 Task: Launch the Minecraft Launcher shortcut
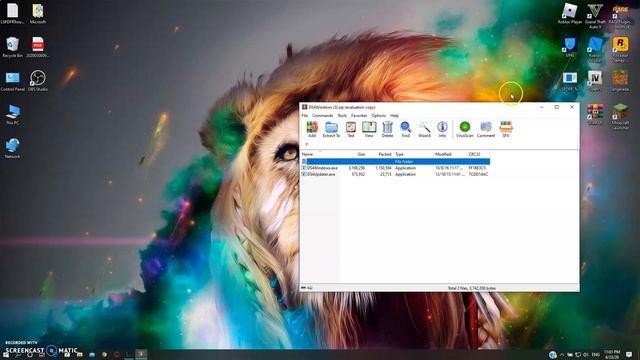[x=620, y=116]
